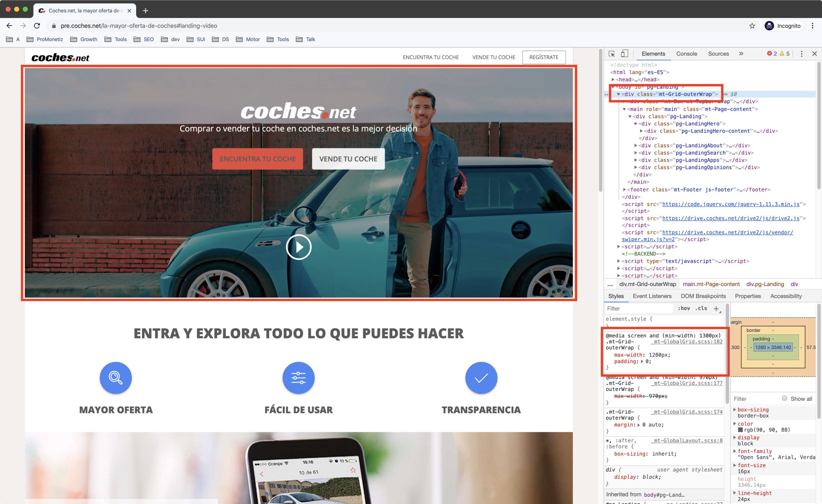822x504 pixels.
Task: Toggle the device toolbar icon
Action: coord(625,54)
